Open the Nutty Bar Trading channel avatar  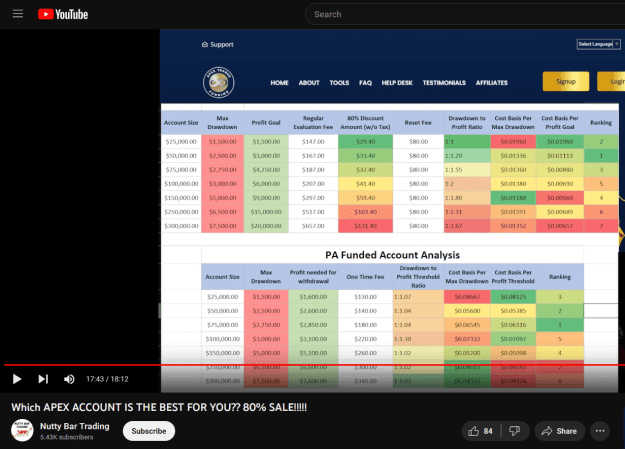22,430
